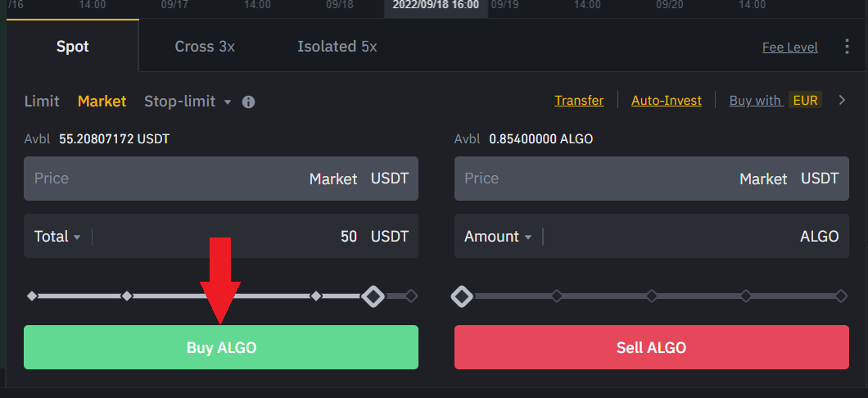Click the sell slider midpoint diamond marker
Viewport: 868px width, 398px height.
652,296
